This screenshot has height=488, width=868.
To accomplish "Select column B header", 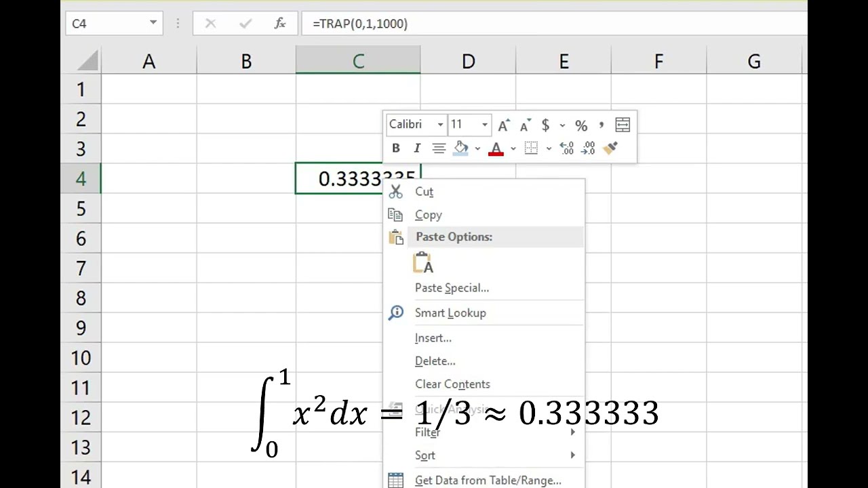I will [x=246, y=62].
